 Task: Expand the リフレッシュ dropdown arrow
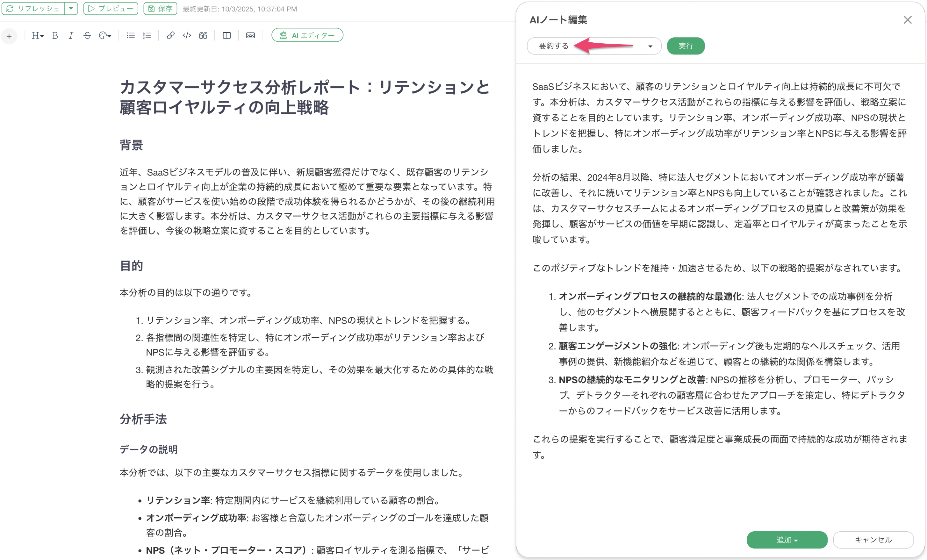click(x=71, y=8)
